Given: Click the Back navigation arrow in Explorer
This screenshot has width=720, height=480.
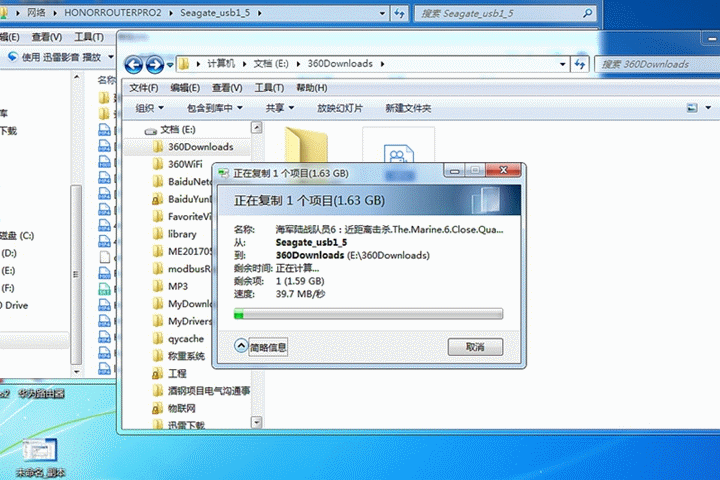Looking at the screenshot, I should (x=134, y=64).
